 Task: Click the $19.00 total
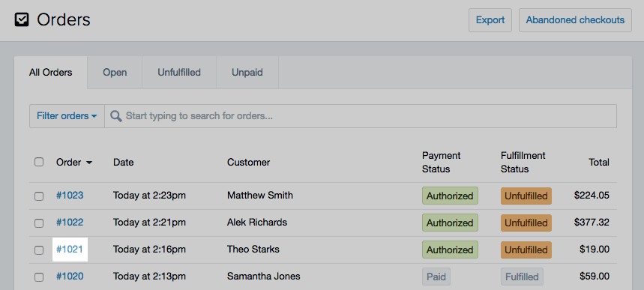click(595, 250)
